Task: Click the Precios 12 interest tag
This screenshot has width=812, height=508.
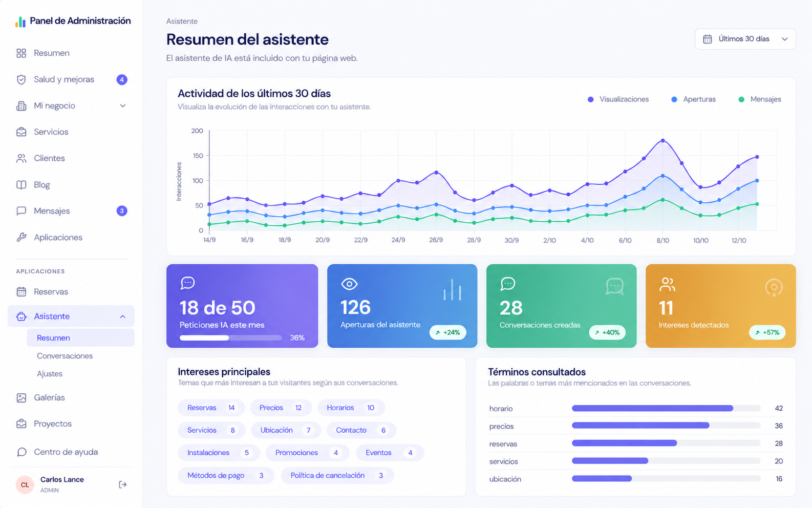Action: click(281, 408)
